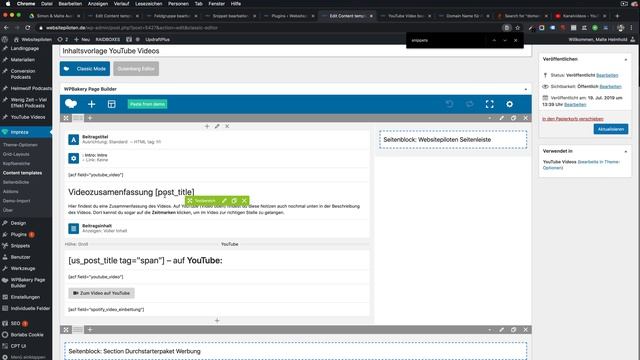Switch to the YouTube Video browser tab
This screenshot has width=640, height=360.
[405, 16]
